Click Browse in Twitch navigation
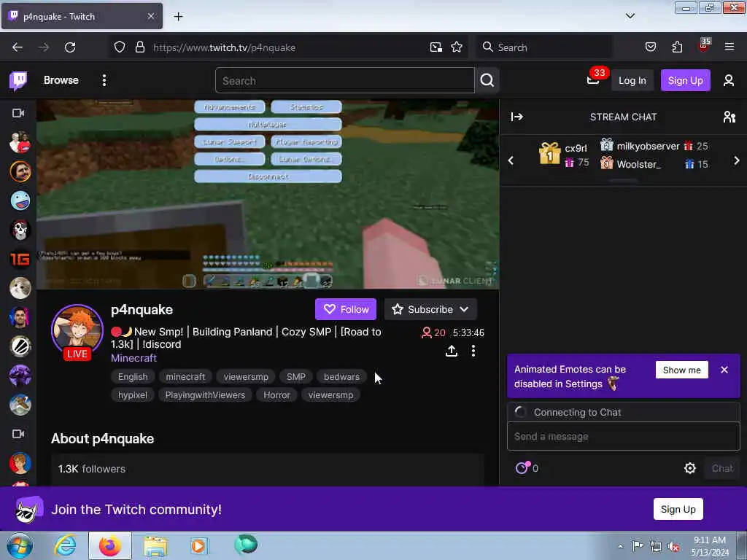The width and height of the screenshot is (747, 560). 61,80
